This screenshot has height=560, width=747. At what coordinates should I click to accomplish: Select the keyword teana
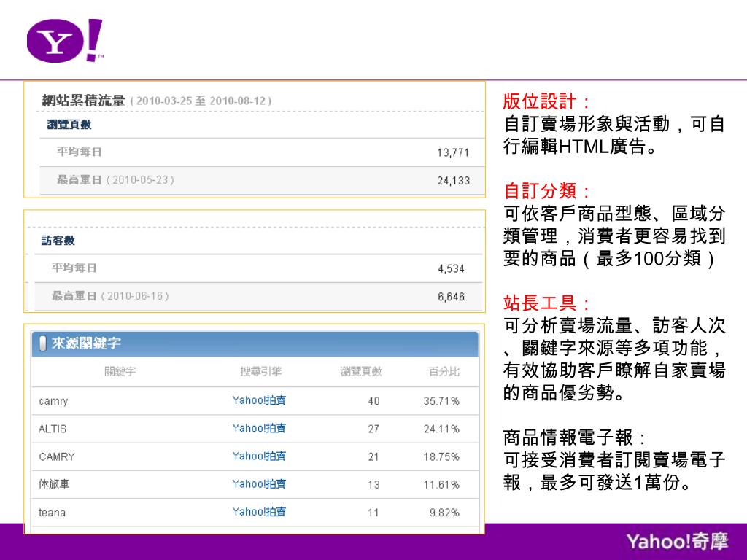[x=52, y=513]
